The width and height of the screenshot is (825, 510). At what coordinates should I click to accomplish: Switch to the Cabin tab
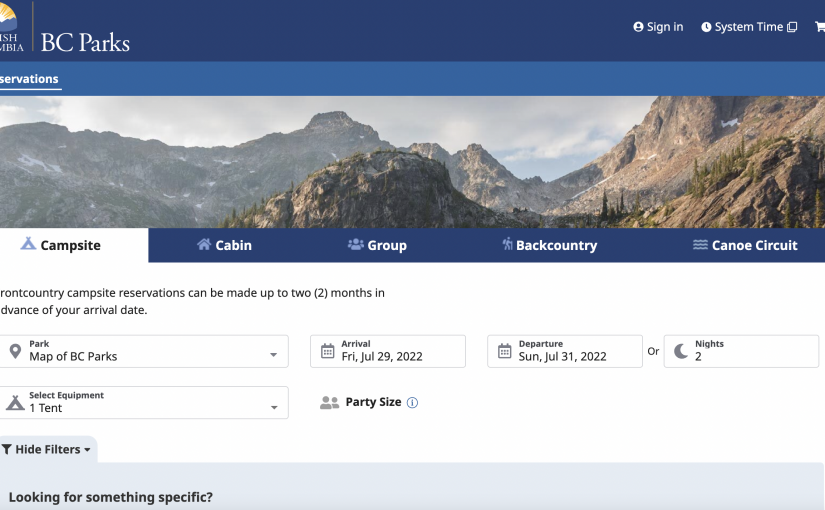tap(224, 245)
